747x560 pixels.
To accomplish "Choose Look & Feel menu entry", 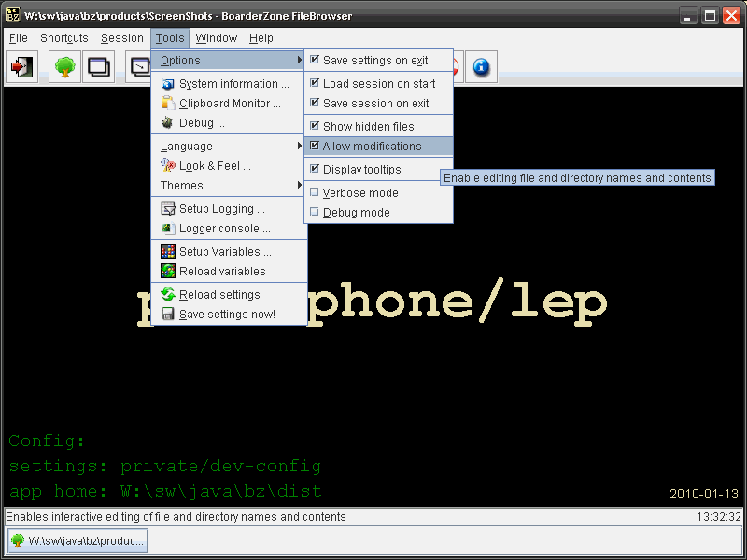I will [229, 166].
